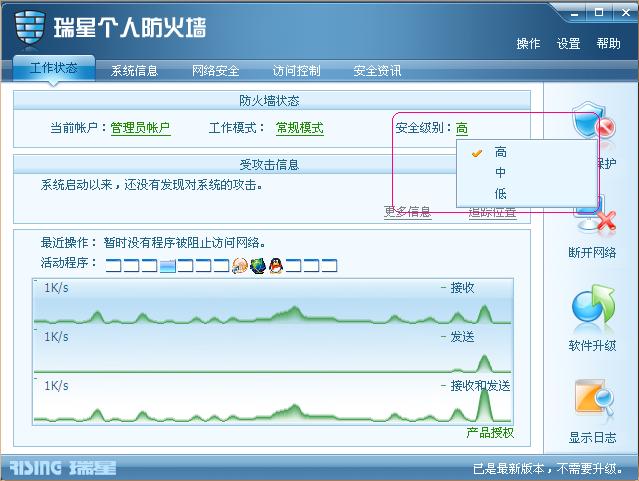639x481 pixels.
Task: Select the orange disc active program icon
Action: pos(240,266)
